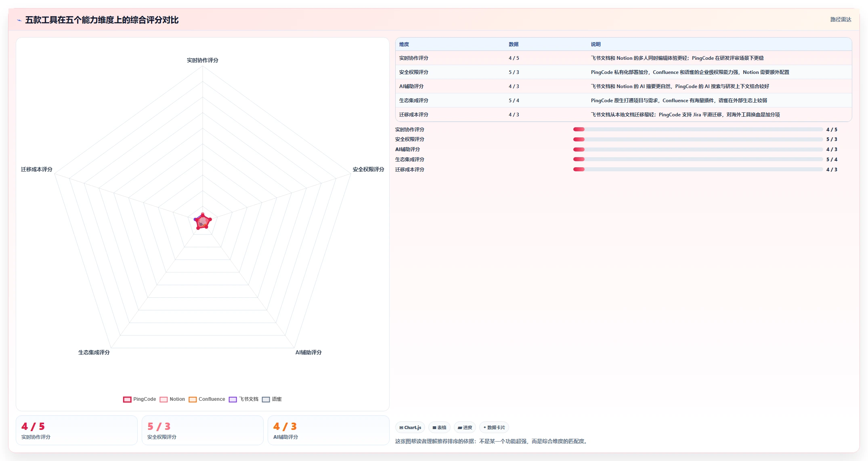This screenshot has height=461, width=868.
Task: Toggle the PingCode legend entry
Action: click(140, 399)
